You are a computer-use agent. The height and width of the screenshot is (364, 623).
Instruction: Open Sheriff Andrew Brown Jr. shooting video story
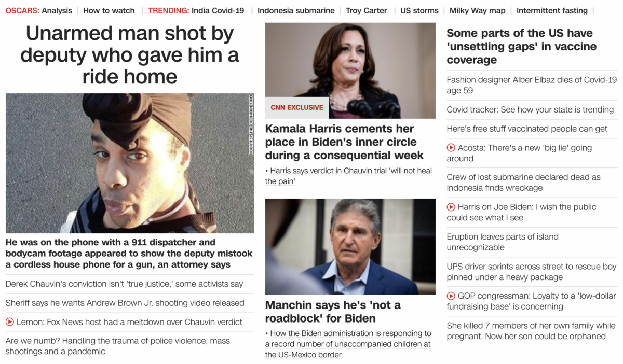coord(125,303)
